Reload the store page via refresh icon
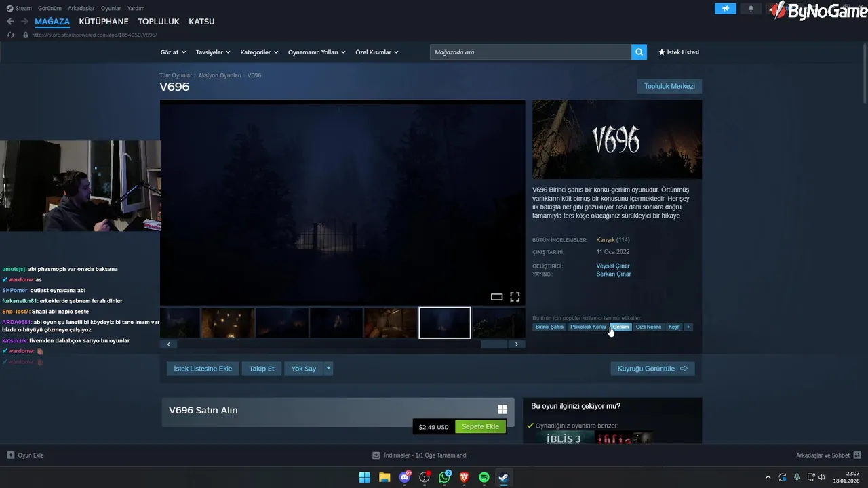 point(11,35)
